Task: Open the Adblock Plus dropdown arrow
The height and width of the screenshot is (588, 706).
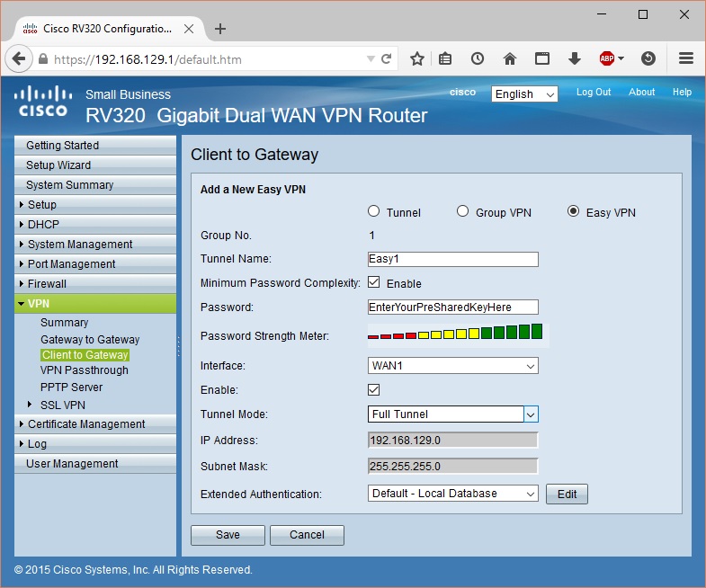Action: pyautogui.click(x=621, y=58)
